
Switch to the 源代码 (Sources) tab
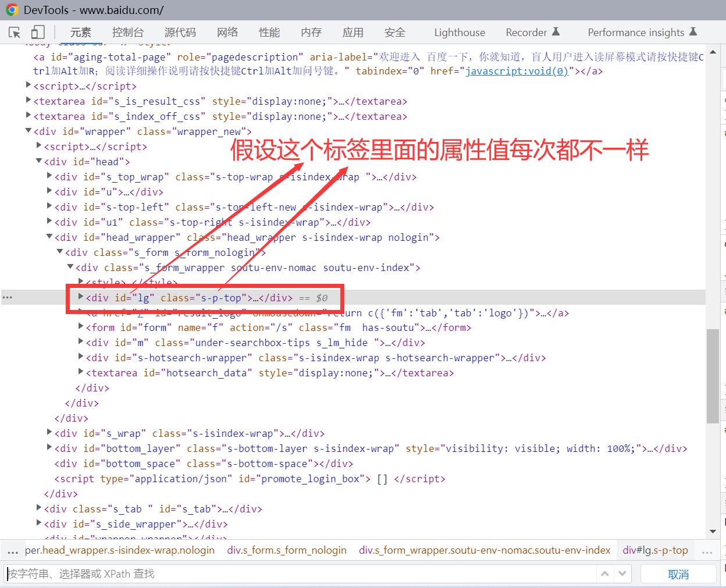[180, 33]
